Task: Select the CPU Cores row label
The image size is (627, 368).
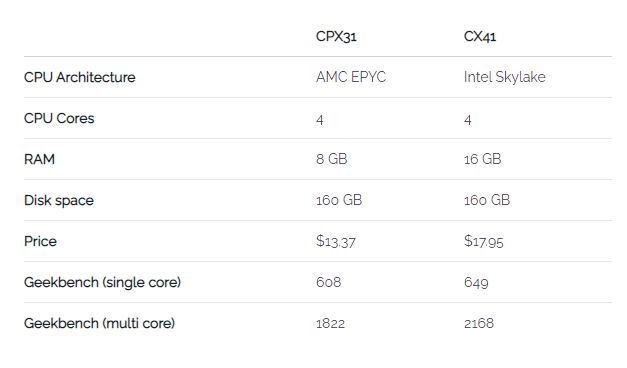Action: pyautogui.click(x=59, y=118)
